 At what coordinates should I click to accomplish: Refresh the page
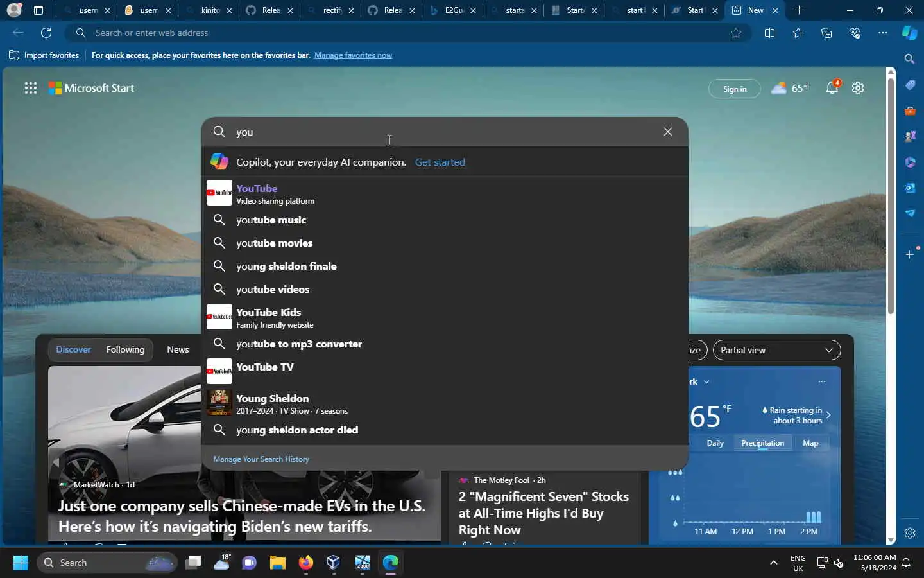[x=46, y=33]
